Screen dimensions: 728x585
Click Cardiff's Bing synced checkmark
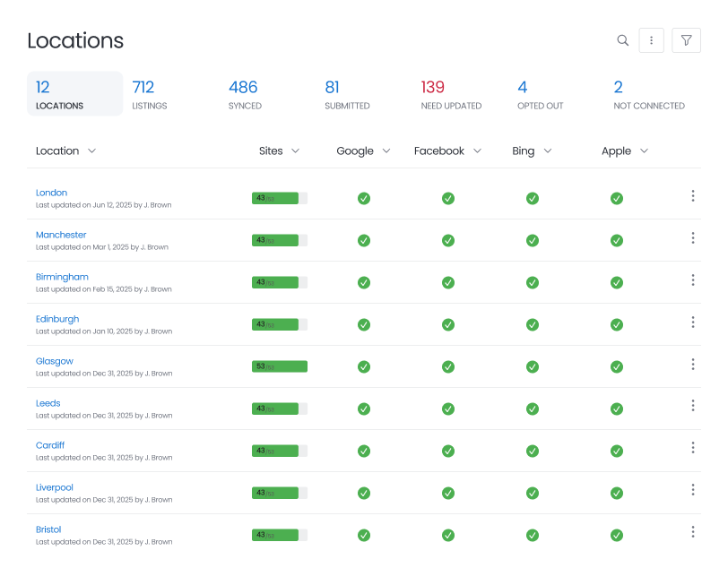click(533, 451)
